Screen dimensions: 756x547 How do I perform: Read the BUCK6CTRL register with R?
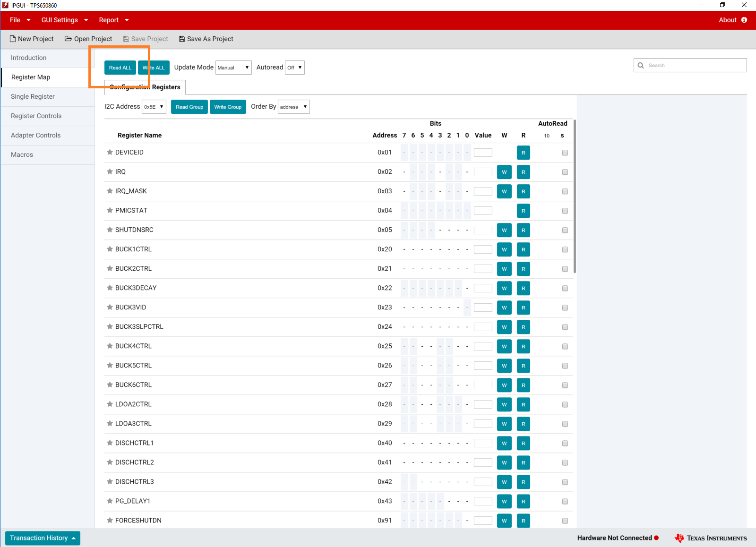[524, 385]
